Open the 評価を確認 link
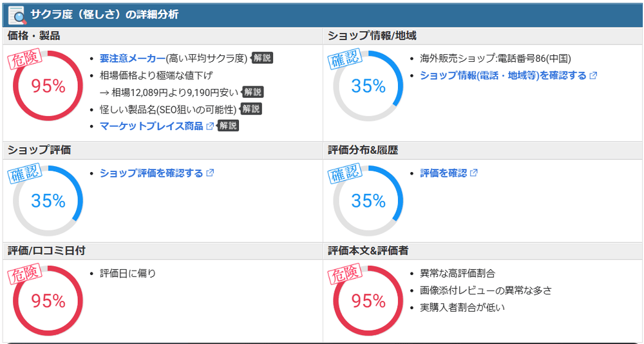 pyautogui.click(x=443, y=173)
